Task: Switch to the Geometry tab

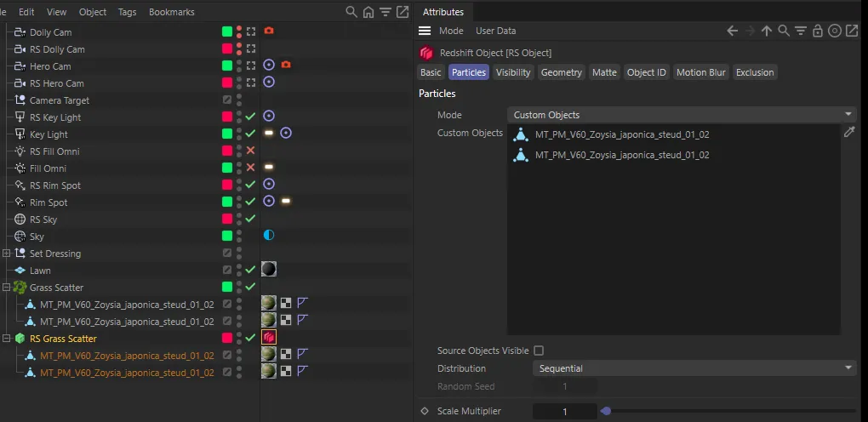Action: (562, 72)
